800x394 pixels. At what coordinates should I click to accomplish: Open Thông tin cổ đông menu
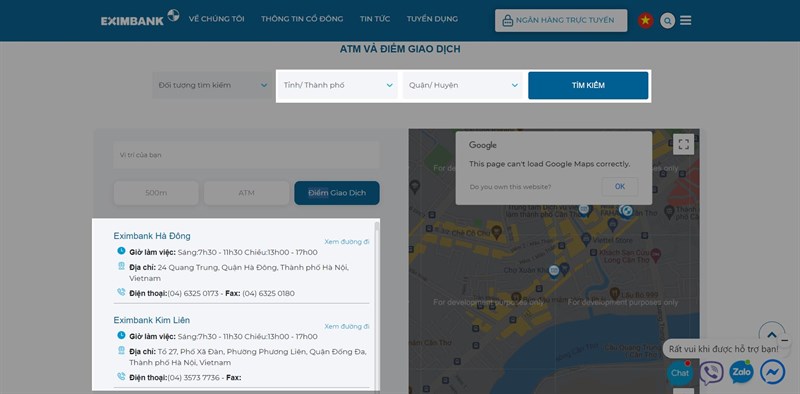(302, 19)
